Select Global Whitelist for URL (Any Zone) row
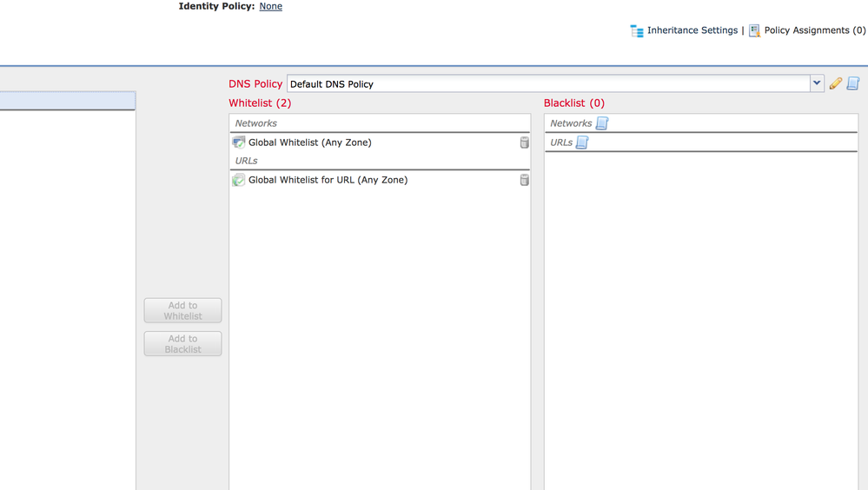868x490 pixels. [380, 180]
